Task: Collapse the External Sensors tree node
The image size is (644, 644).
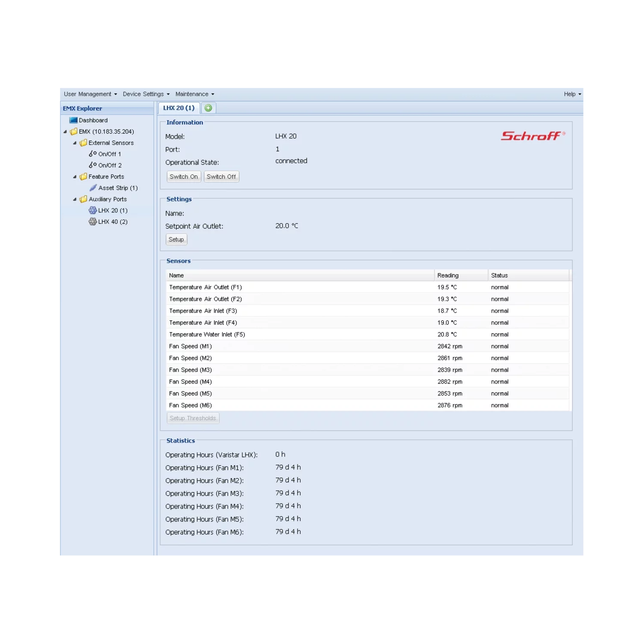Action: tap(75, 143)
